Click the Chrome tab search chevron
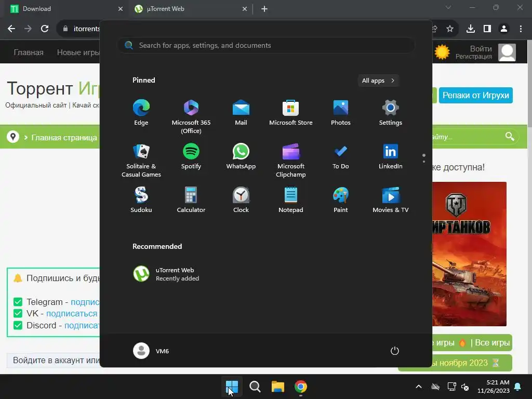532x399 pixels. click(448, 7)
